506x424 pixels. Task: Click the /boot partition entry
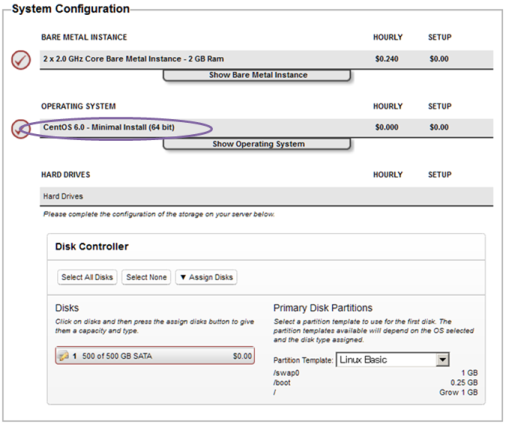pos(282,382)
